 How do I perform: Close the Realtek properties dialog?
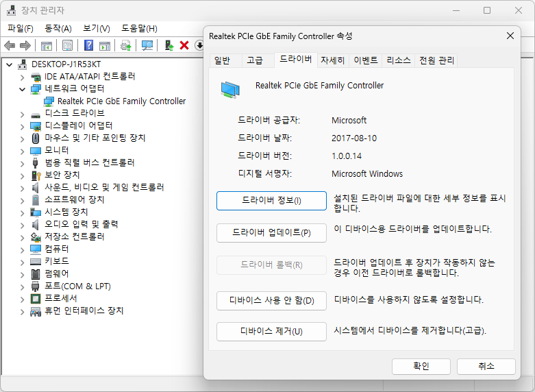point(510,36)
